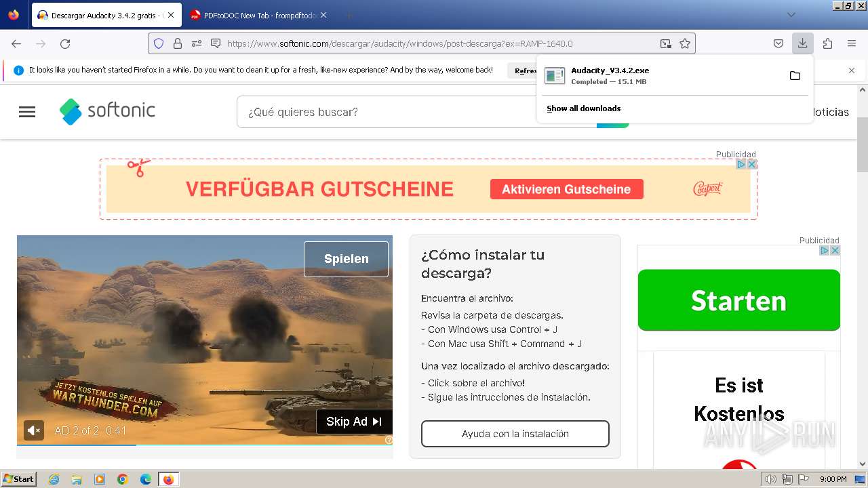868x488 pixels.
Task: Click the Softonic logo
Action: coord(107,111)
